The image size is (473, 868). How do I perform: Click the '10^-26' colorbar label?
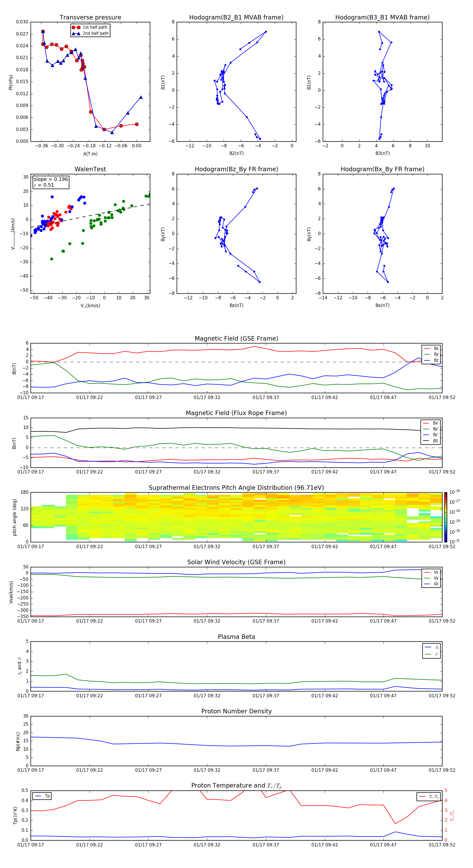[455, 492]
